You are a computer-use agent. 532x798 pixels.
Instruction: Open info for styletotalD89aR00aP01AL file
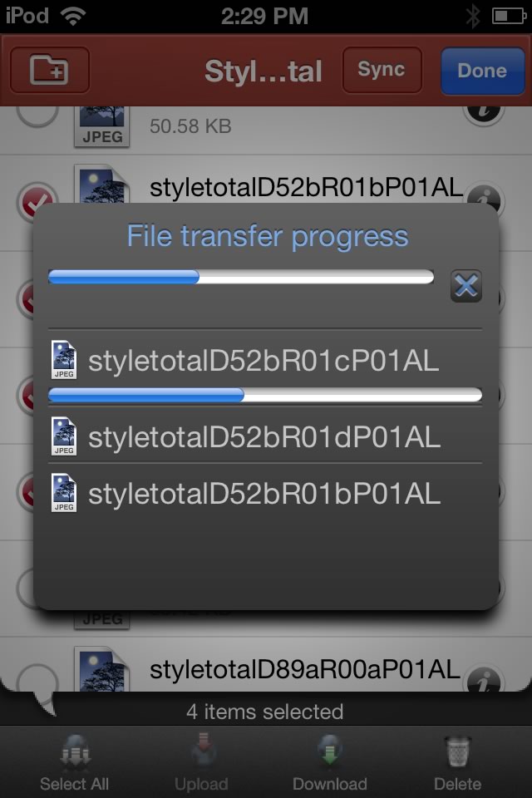click(x=484, y=680)
